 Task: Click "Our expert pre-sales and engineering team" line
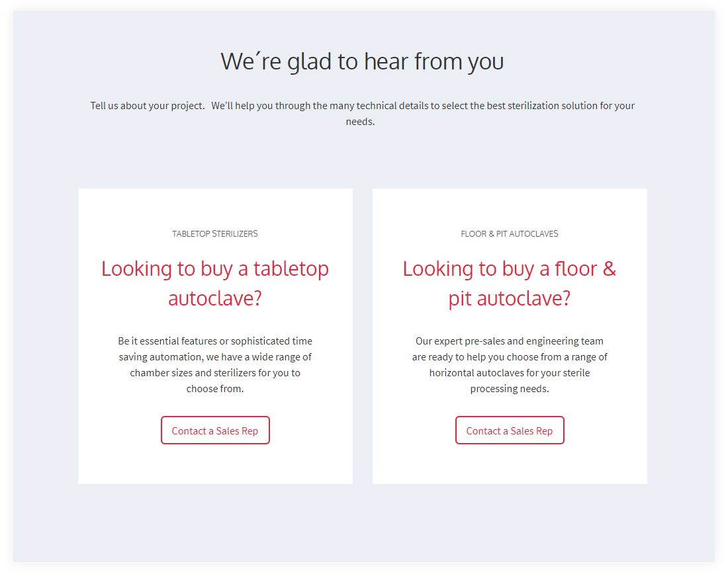[509, 341]
